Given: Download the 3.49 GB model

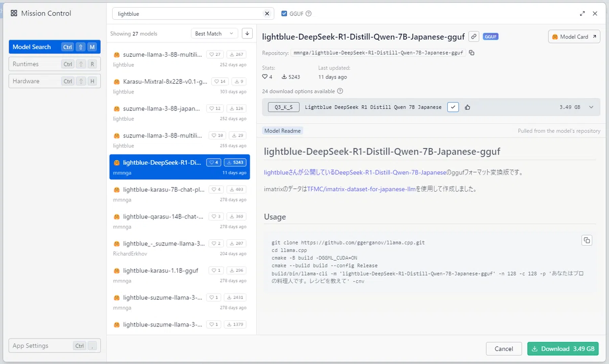Looking at the screenshot, I should click(x=563, y=349).
